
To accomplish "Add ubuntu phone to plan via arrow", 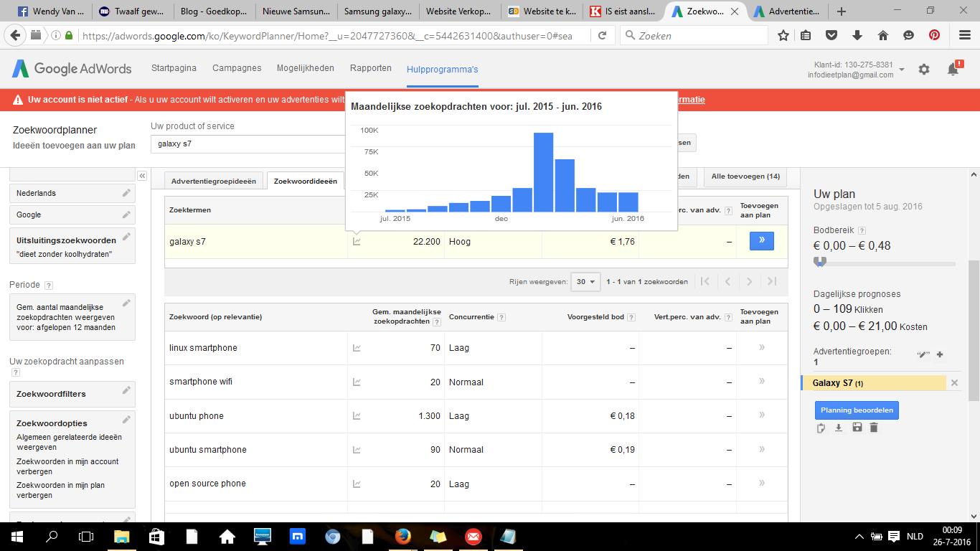I will pos(761,415).
